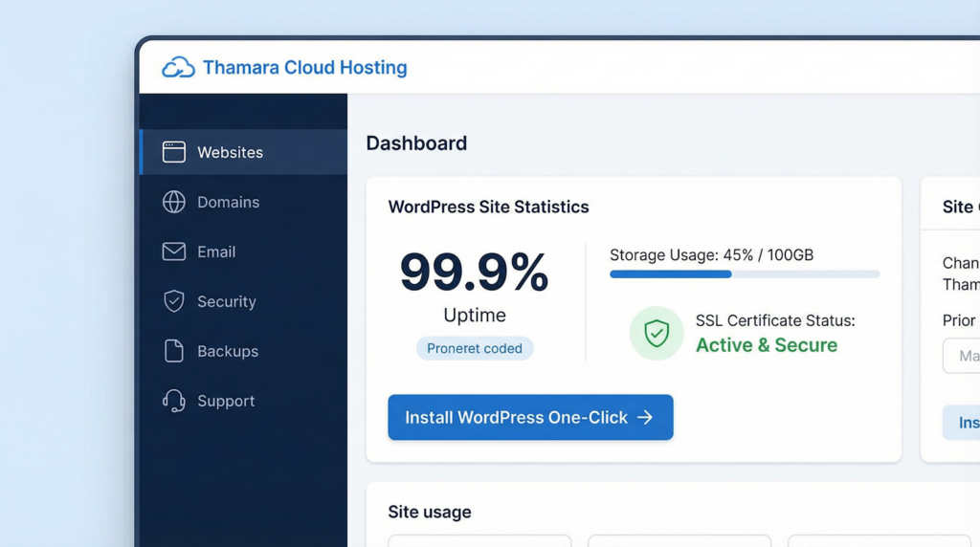The width and height of the screenshot is (980, 547).
Task: Open the Websites menu item
Action: point(244,152)
